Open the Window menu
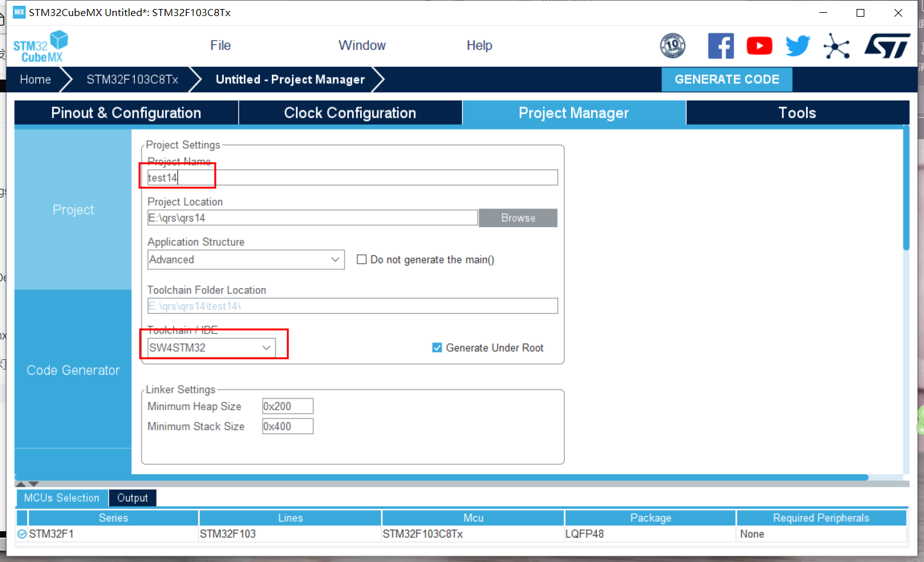 click(362, 46)
